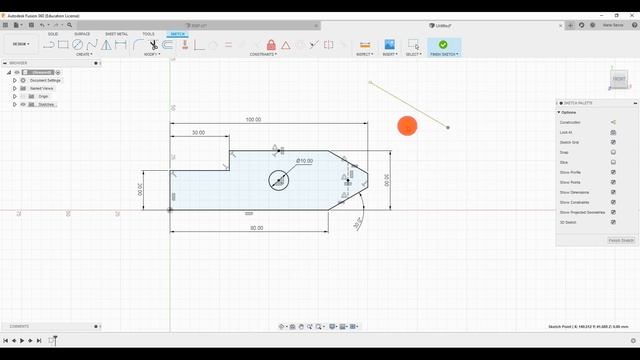Expand the Document Settings tree node
Viewport: 640px width, 360px height.
pyautogui.click(x=15, y=80)
